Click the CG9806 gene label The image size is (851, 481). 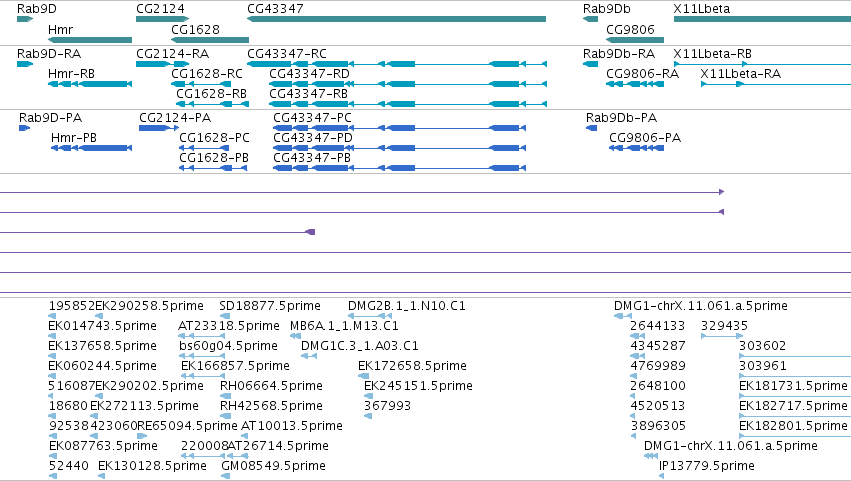630,29
